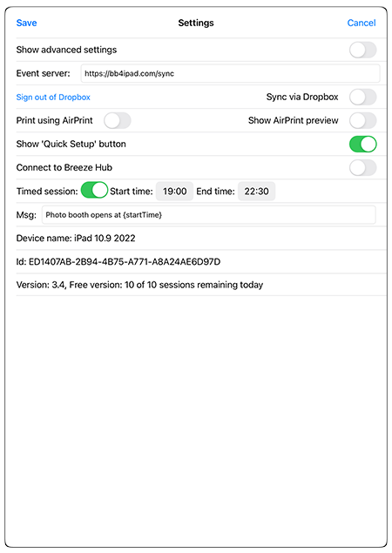This screenshot has height=553, width=392.
Task: Tap the Version info row
Action: (201, 285)
